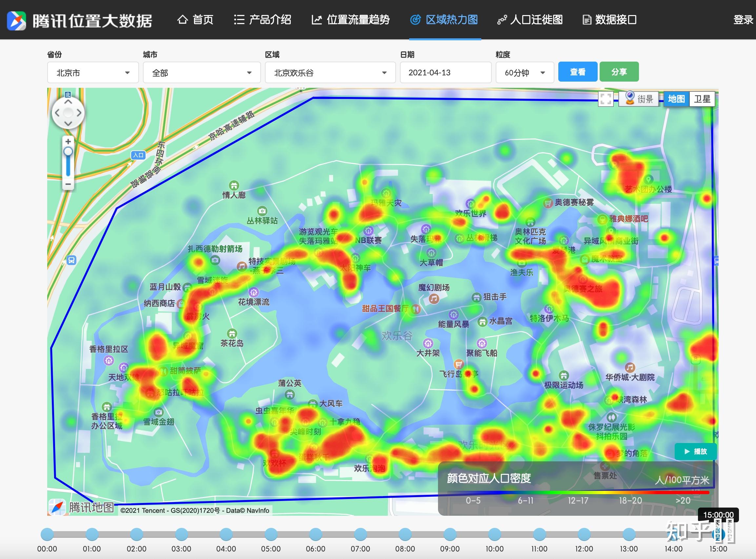Click the 雅典娜酒吧 marker icon
The height and width of the screenshot is (559, 756).
[x=602, y=219]
